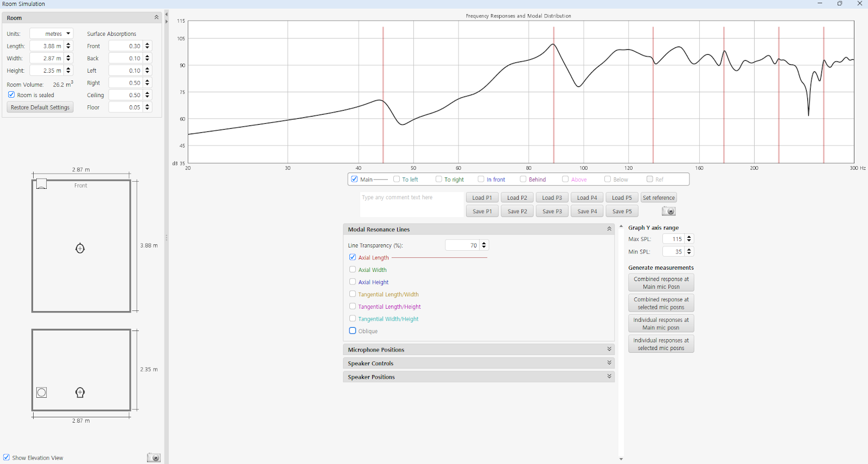868x464 pixels.
Task: Enable the Behind response checkbox
Action: 523,179
